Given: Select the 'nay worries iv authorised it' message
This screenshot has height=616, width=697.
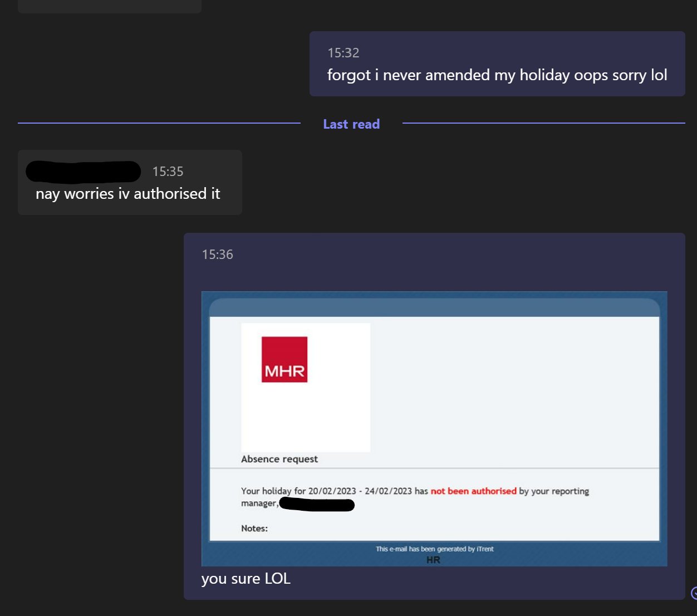Looking at the screenshot, I should pyautogui.click(x=128, y=194).
